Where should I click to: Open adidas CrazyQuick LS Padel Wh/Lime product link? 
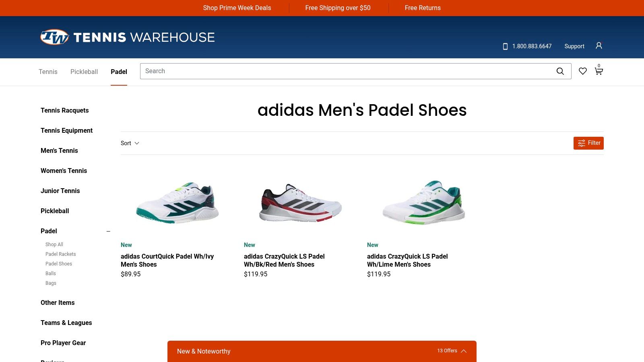click(407, 260)
